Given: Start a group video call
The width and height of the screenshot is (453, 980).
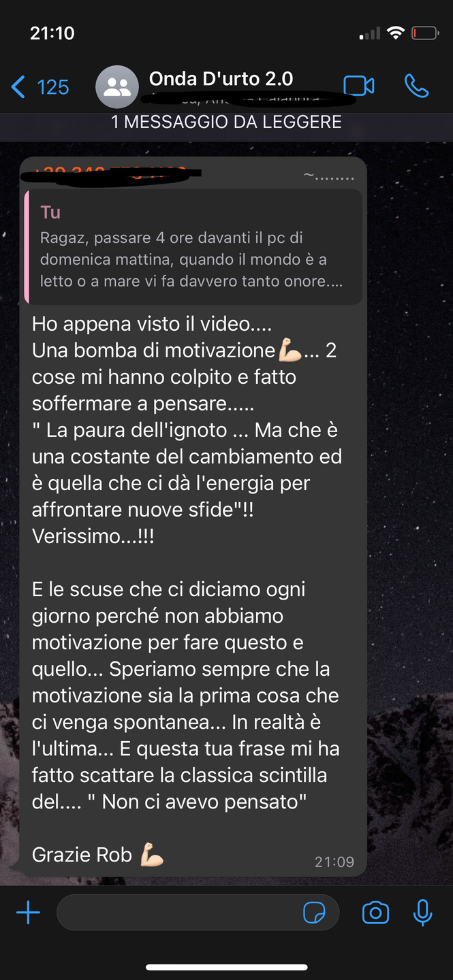Looking at the screenshot, I should pos(359,86).
